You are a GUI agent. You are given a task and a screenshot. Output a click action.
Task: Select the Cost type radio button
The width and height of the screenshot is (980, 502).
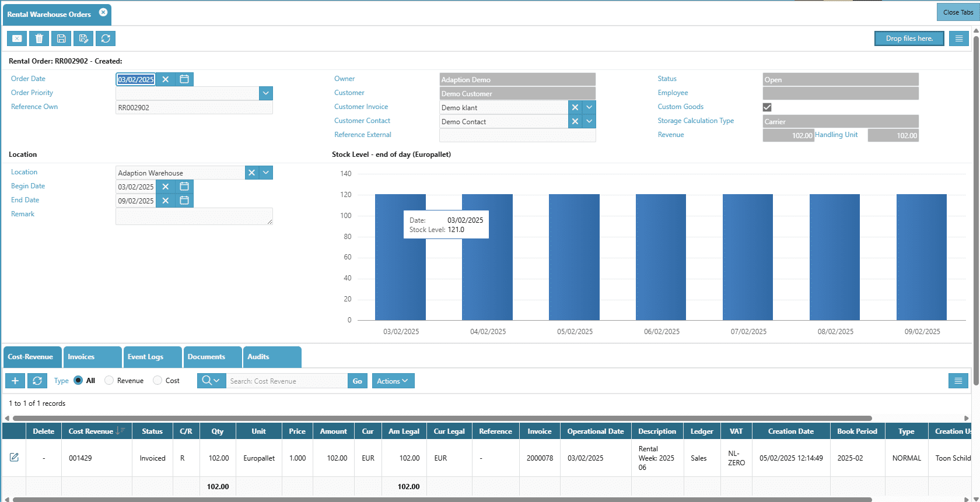pyautogui.click(x=157, y=381)
